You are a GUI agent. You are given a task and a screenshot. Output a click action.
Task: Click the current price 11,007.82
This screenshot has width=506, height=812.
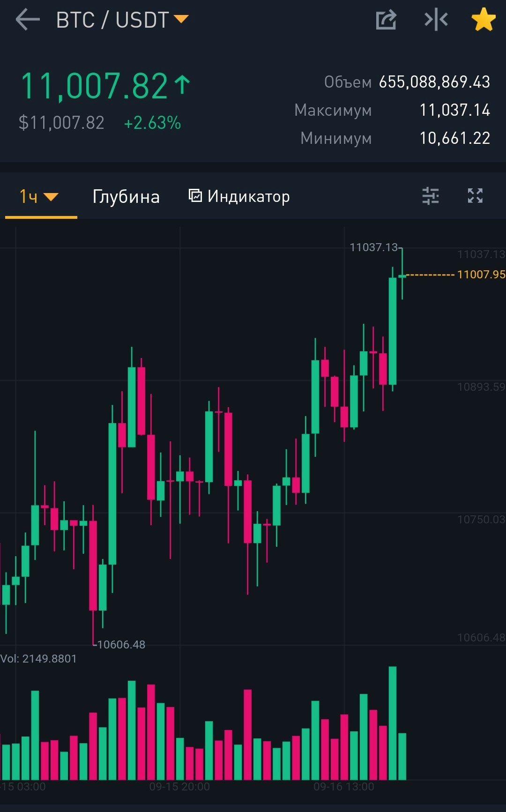[94, 87]
